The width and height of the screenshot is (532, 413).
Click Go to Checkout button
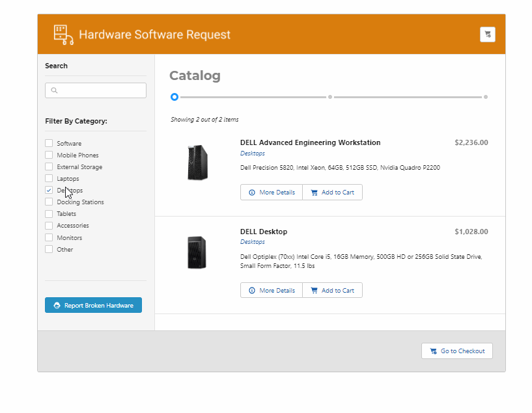[x=457, y=351]
